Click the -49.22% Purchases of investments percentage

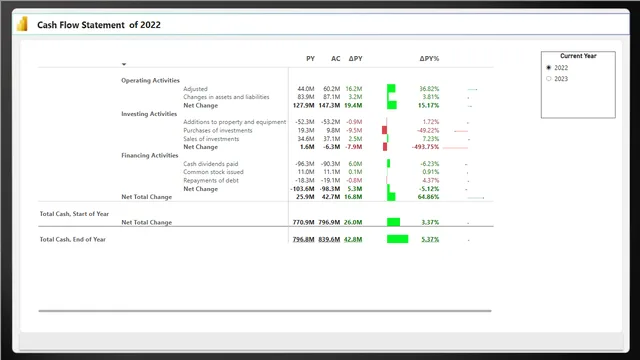click(428, 131)
